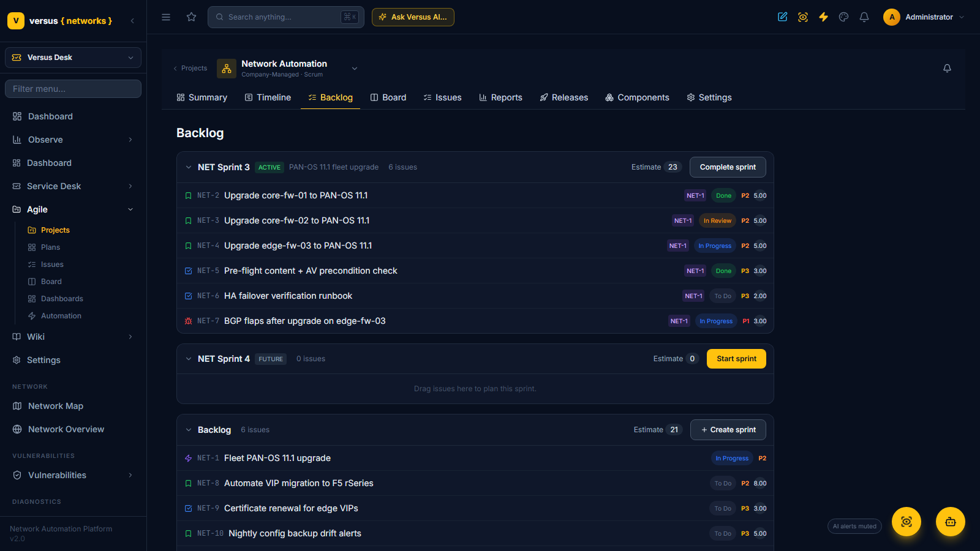Click Complete sprint button
This screenshot has width=980, height=551.
coord(728,167)
